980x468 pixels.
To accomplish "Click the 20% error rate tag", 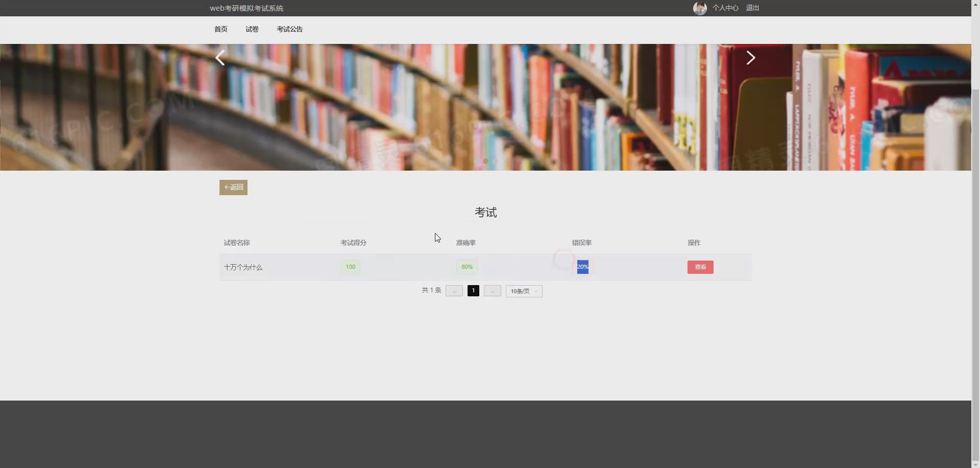I will (582, 267).
